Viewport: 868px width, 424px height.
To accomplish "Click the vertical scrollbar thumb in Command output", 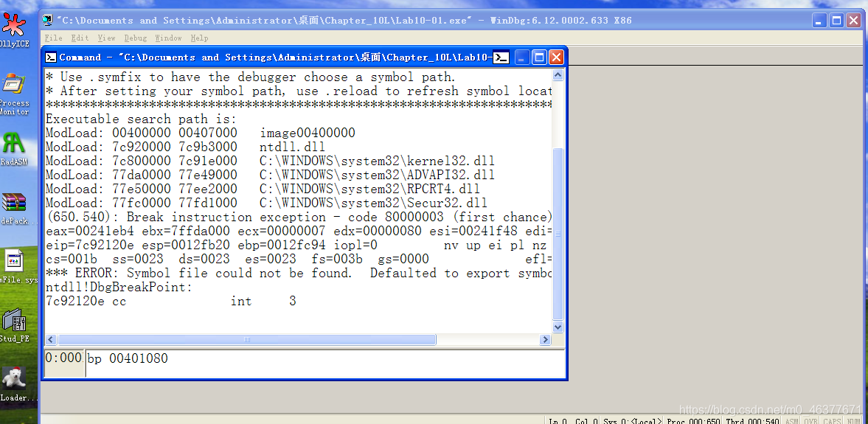I will pyautogui.click(x=558, y=234).
